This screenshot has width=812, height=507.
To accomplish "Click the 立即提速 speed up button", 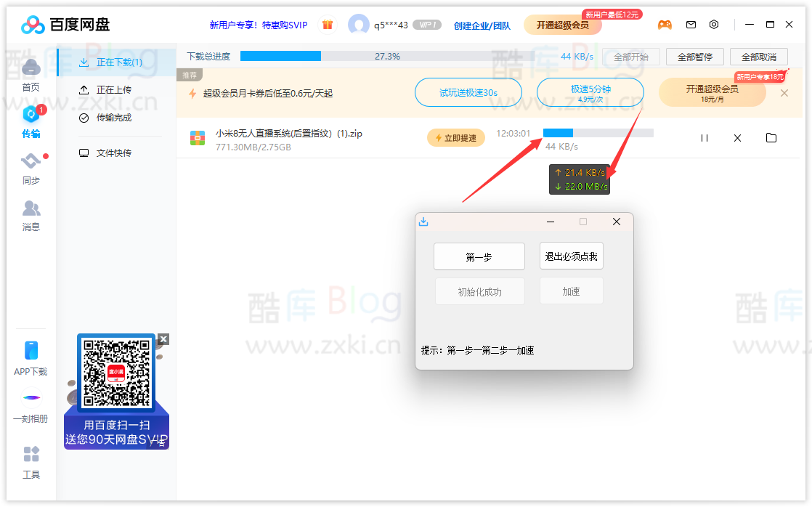I will [455, 137].
